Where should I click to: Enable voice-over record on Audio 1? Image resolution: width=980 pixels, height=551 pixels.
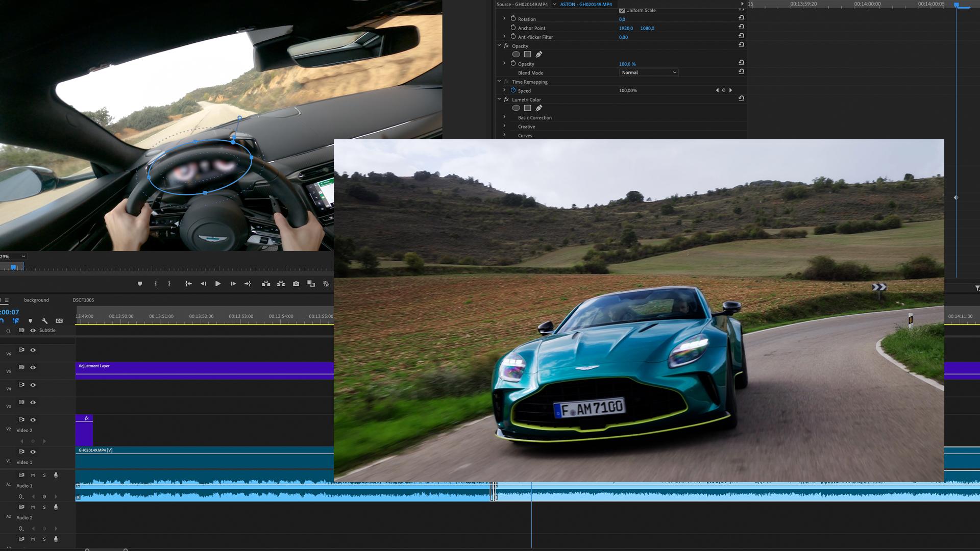(x=56, y=475)
